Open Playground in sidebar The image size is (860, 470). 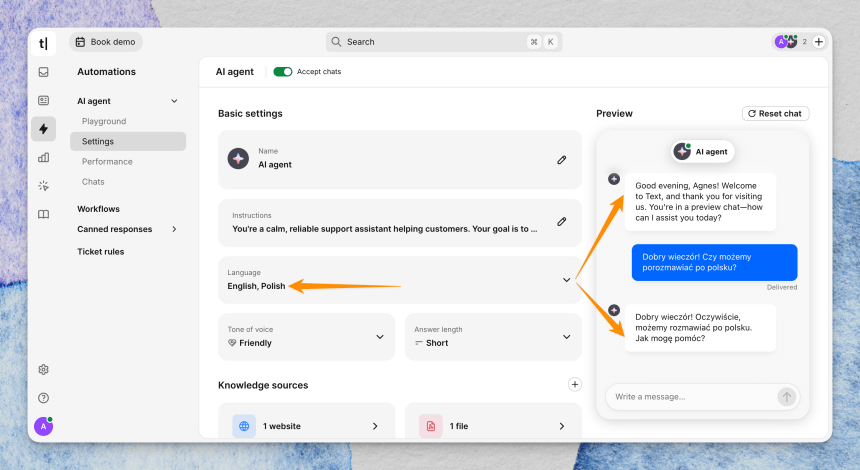tap(104, 121)
